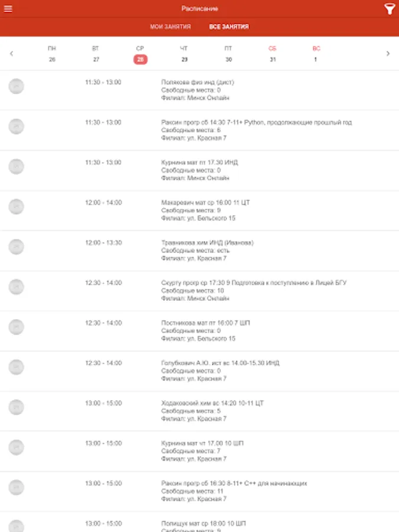Select Monday 26 in the week strip
399x532 pixels.
click(52, 54)
